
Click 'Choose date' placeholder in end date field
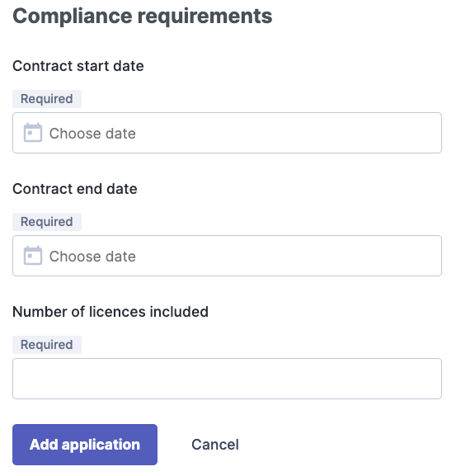tap(92, 257)
